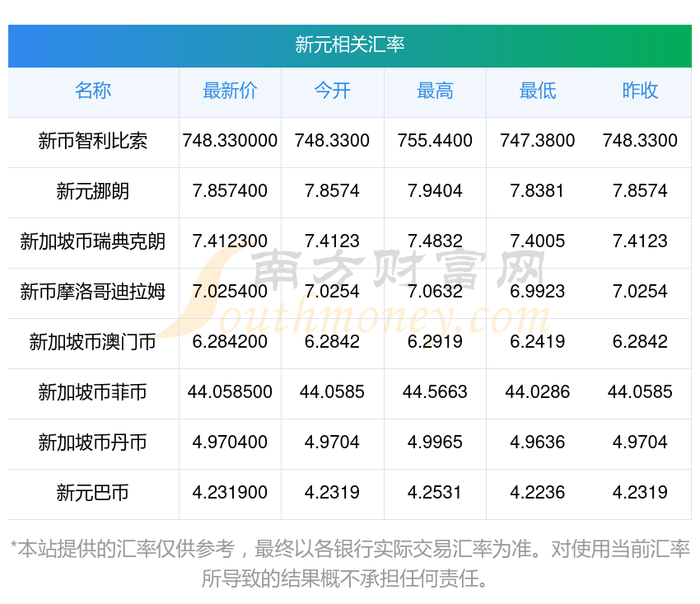Image resolution: width=700 pixels, height=604 pixels.
Task: Select the 新币智利比索 row name
Action: [x=93, y=141]
